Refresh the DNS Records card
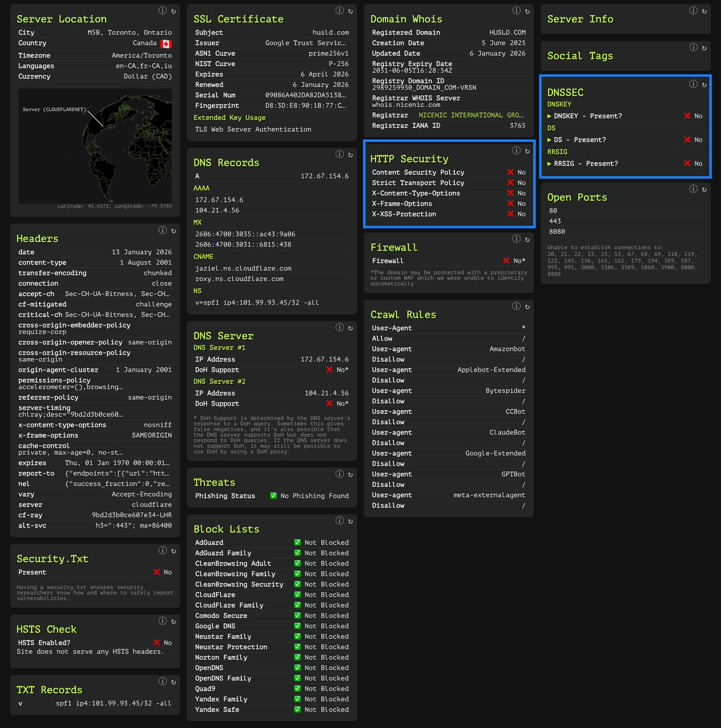Image resolution: width=721 pixels, height=728 pixels. 350,155
